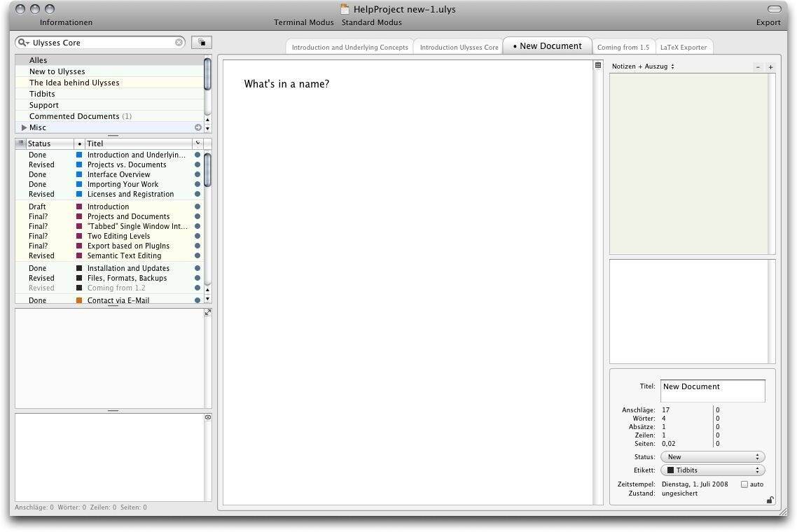Open the column chooser chevron after Titel
Screen dimensions: 797x532
tap(198, 143)
